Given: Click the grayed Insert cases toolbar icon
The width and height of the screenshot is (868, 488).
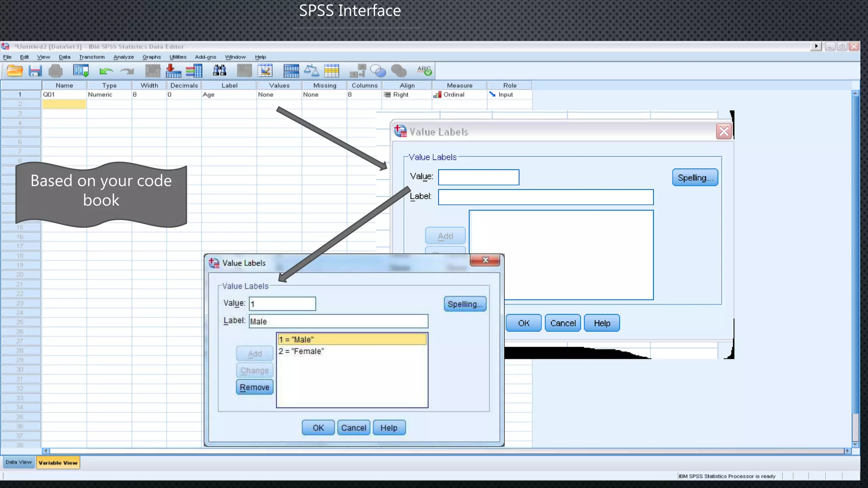Looking at the screenshot, I should pyautogui.click(x=244, y=71).
